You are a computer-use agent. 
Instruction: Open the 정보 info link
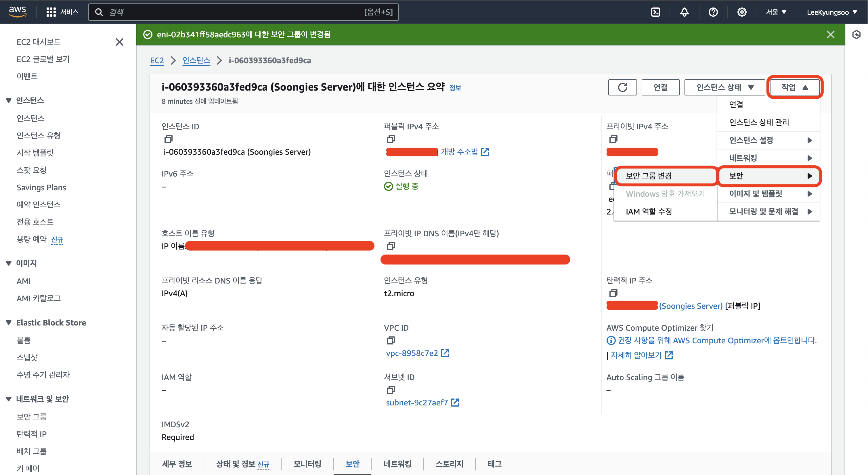pos(455,88)
